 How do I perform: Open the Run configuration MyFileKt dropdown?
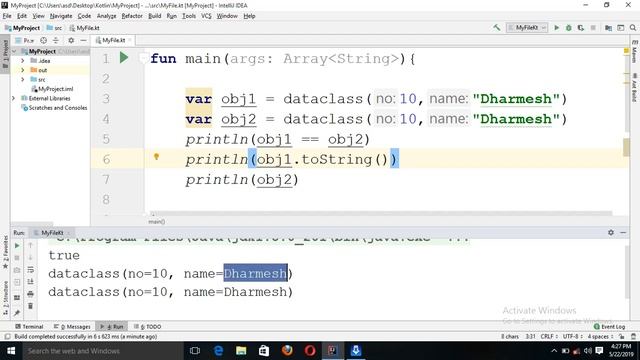click(527, 28)
